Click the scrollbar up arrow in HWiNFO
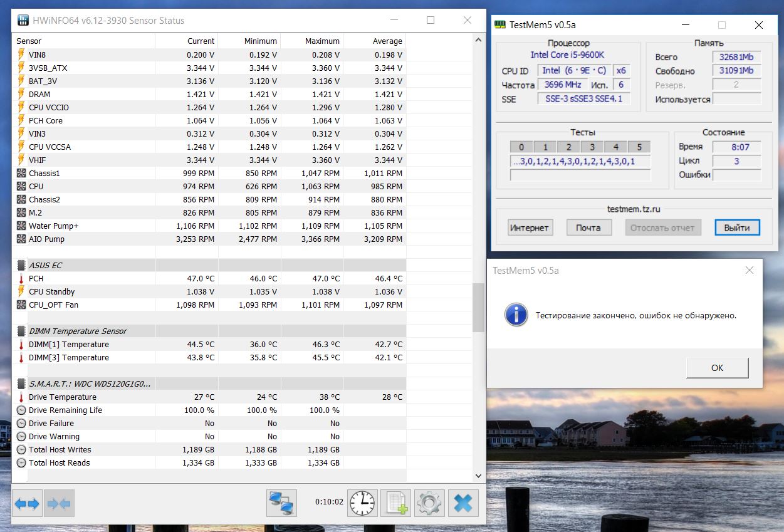Viewport: 784px width, 532px height. point(479,40)
